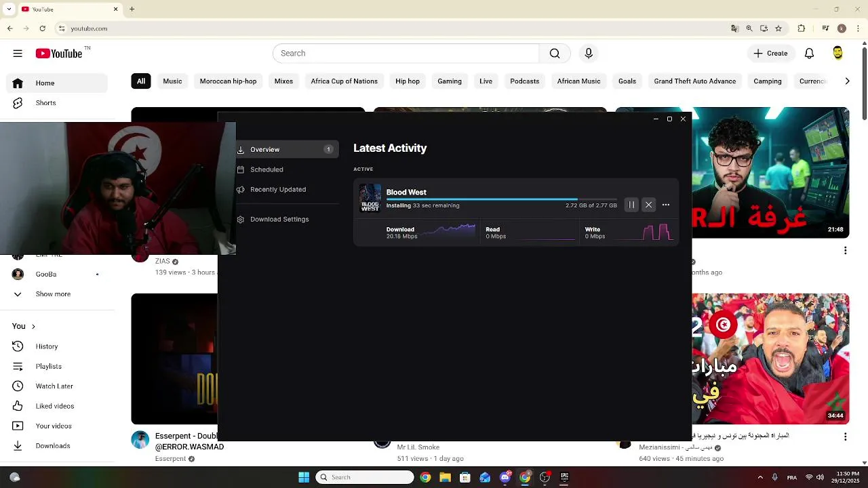The width and height of the screenshot is (868, 488).
Task: Open Scheduled downloads section
Action: pyautogui.click(x=267, y=169)
